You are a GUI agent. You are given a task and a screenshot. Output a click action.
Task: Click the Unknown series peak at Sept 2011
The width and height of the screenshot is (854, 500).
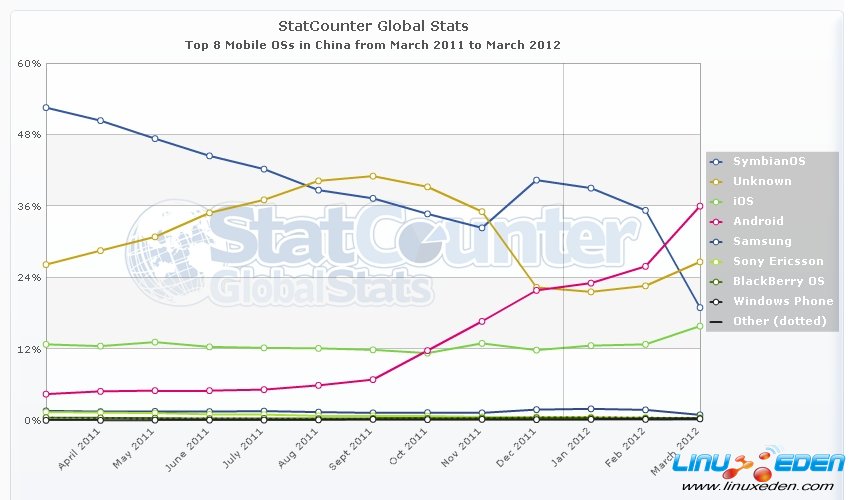point(372,176)
